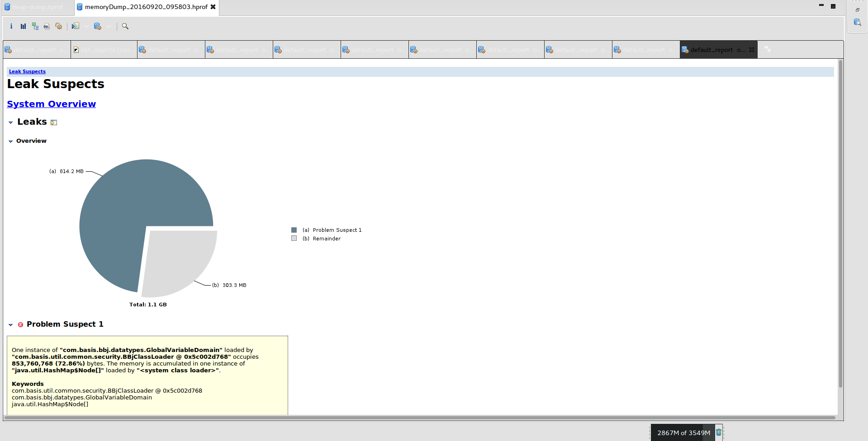Expand the Query Browser dropdown arrow

[109, 26]
